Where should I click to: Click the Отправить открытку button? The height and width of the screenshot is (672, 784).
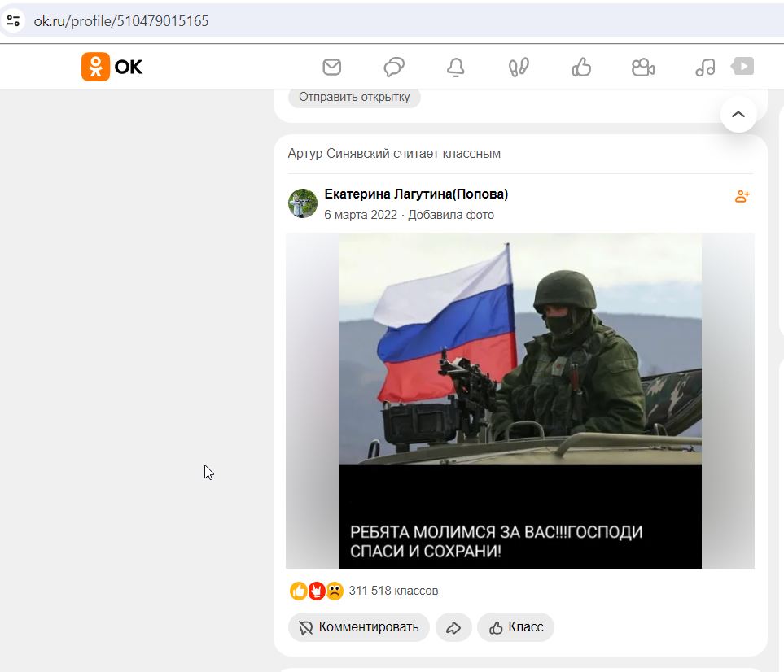click(x=354, y=97)
